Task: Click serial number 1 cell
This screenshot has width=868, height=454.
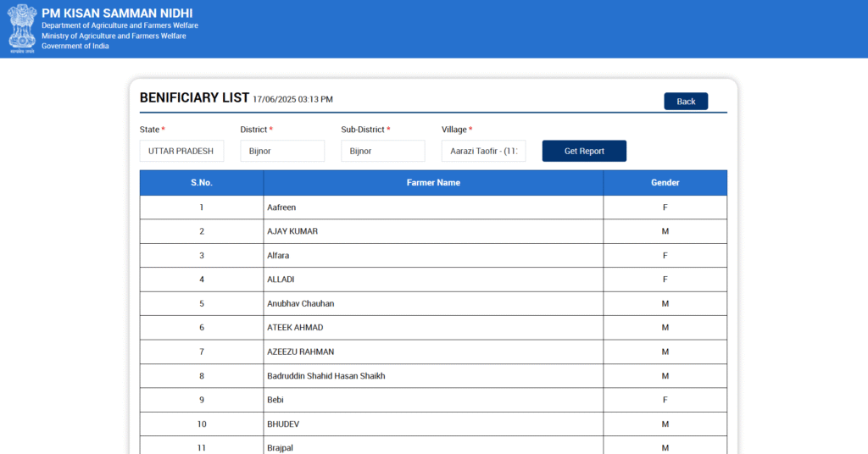Action: tap(202, 208)
